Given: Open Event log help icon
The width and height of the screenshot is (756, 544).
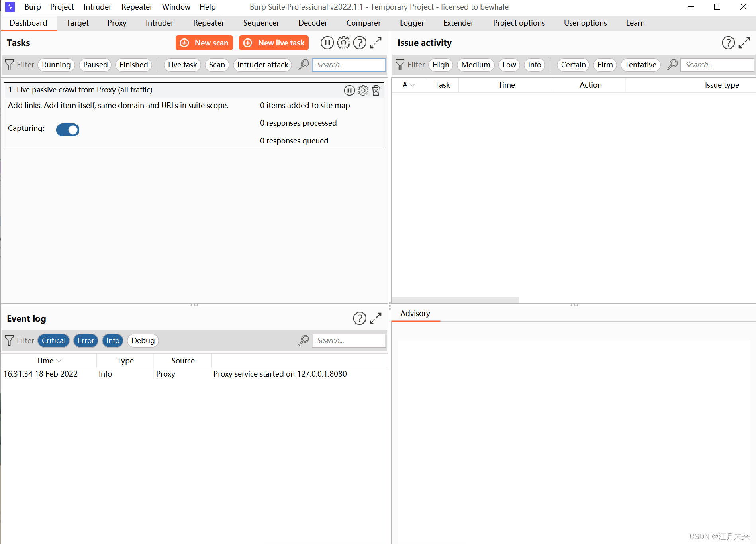Looking at the screenshot, I should coord(360,318).
